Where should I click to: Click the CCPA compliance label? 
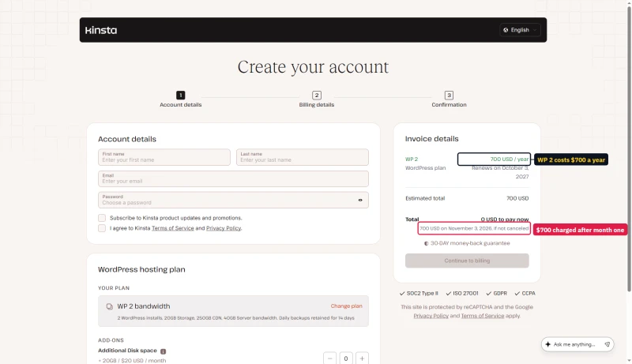point(525,293)
